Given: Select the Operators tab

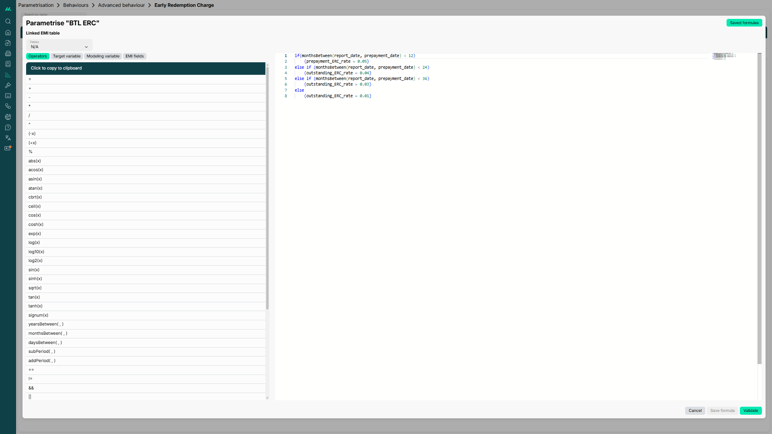Looking at the screenshot, I should (x=37, y=56).
